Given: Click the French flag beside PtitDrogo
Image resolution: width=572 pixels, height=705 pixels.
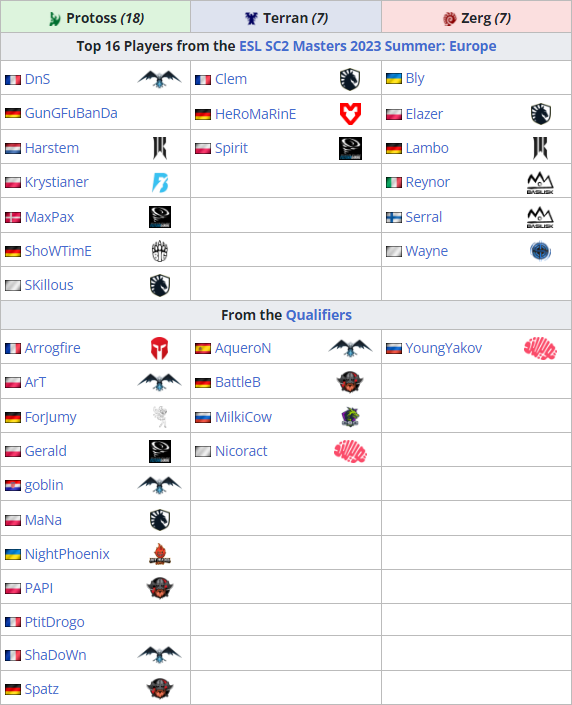Looking at the screenshot, I should coord(13,622).
